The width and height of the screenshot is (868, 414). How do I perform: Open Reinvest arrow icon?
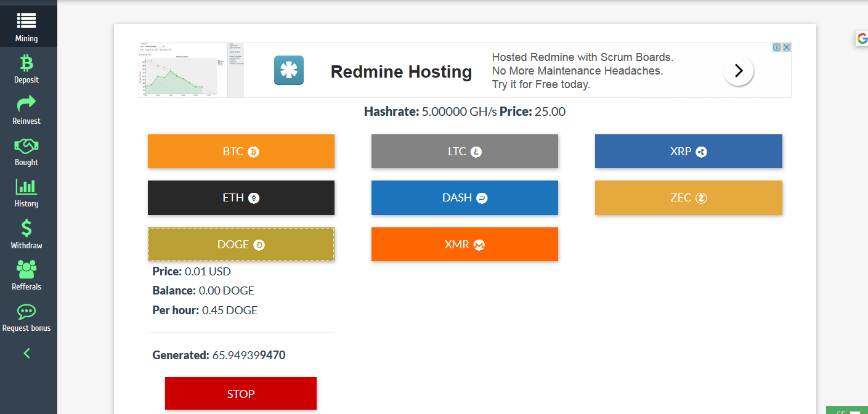(x=26, y=103)
